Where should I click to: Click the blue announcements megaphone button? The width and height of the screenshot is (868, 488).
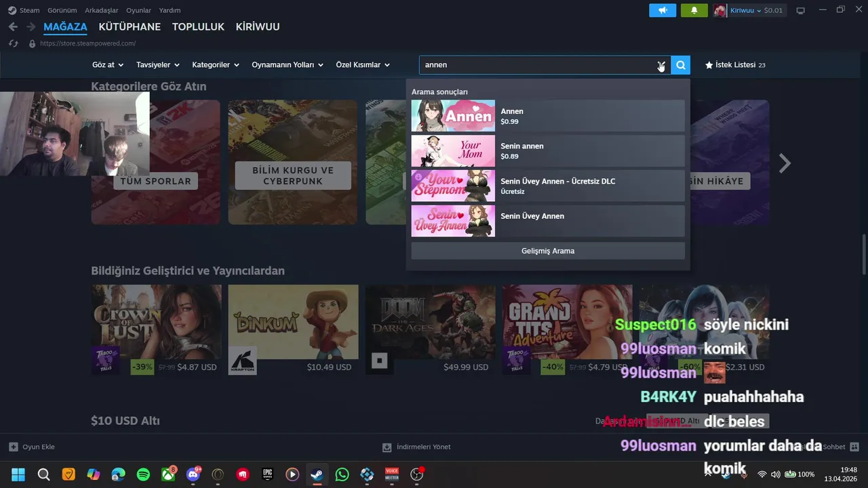click(x=663, y=10)
